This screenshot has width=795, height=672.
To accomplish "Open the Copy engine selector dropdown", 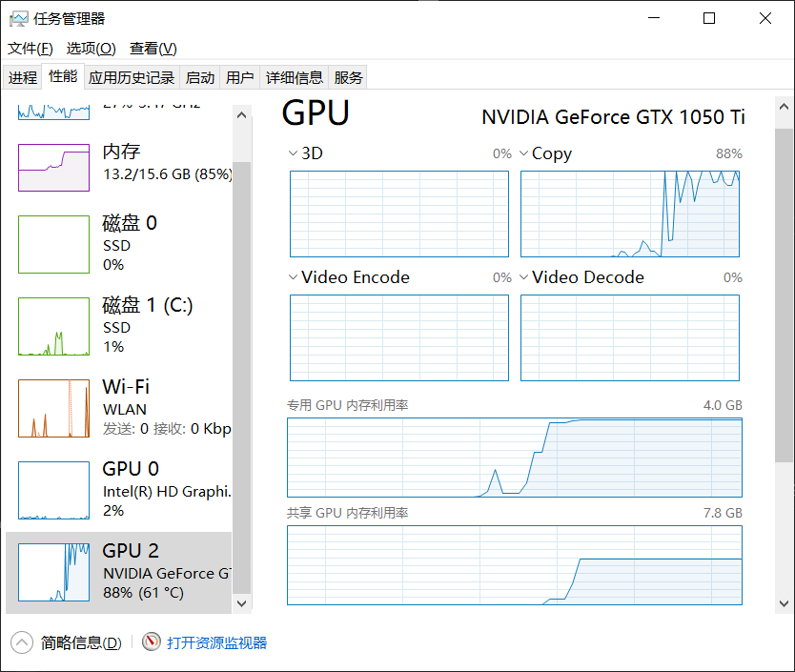I will 524,153.
